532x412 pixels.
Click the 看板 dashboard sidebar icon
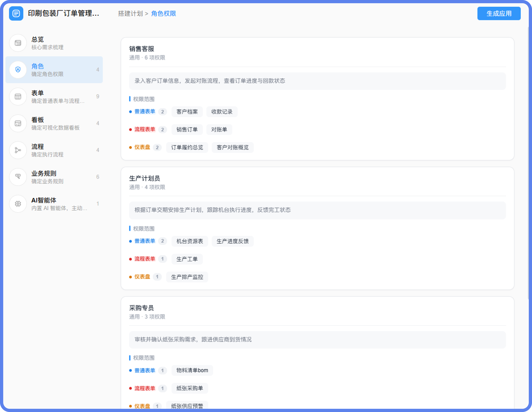click(18, 123)
